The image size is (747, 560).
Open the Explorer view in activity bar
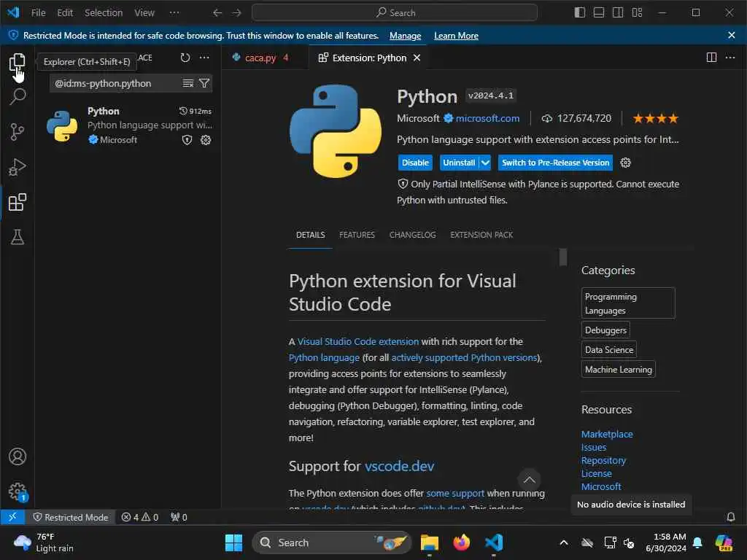pyautogui.click(x=18, y=62)
